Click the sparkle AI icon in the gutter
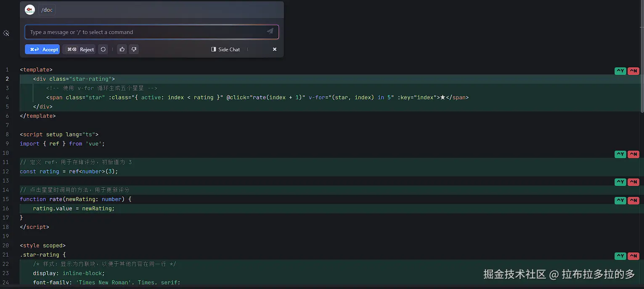 click(x=6, y=33)
